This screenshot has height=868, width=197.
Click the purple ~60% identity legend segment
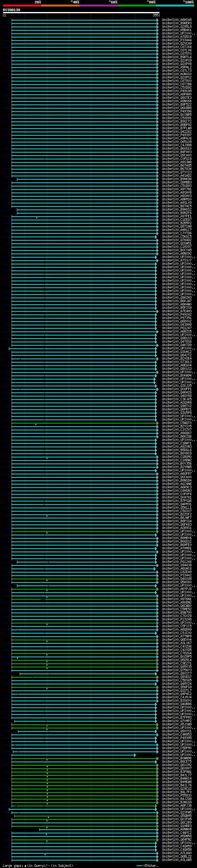pyautogui.click(x=98, y=6)
